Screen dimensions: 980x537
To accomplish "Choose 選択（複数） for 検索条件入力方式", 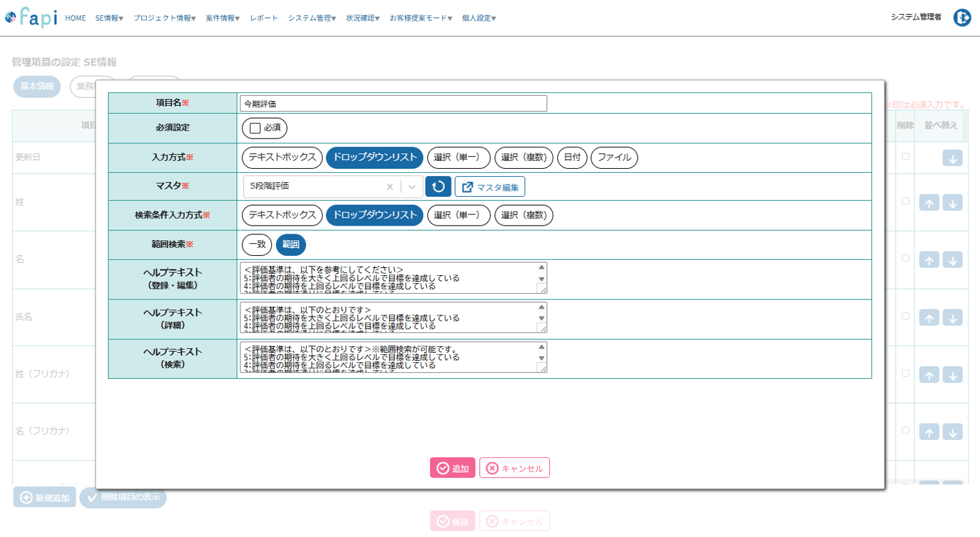I will 524,215.
